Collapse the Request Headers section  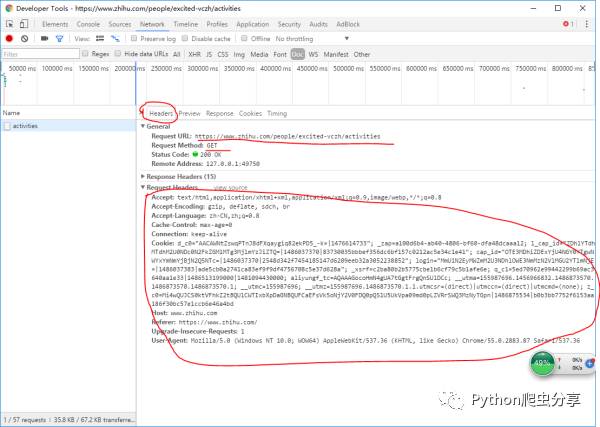point(143,187)
